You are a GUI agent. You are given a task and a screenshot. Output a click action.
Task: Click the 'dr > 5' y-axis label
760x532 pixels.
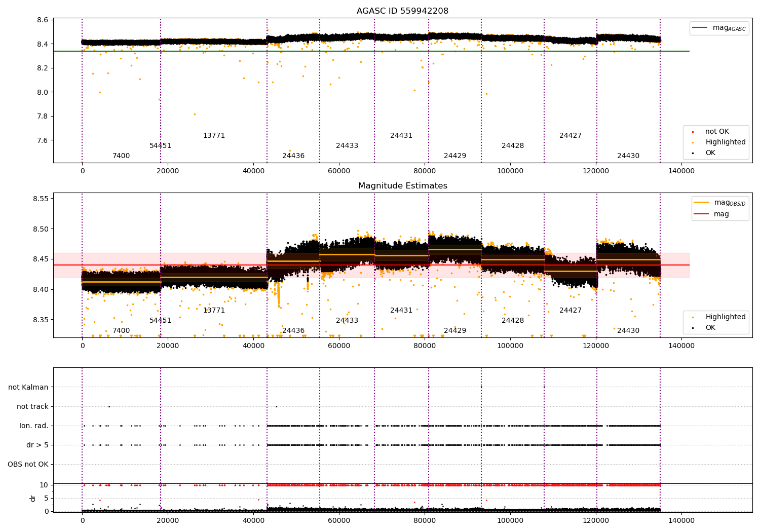pyautogui.click(x=37, y=445)
